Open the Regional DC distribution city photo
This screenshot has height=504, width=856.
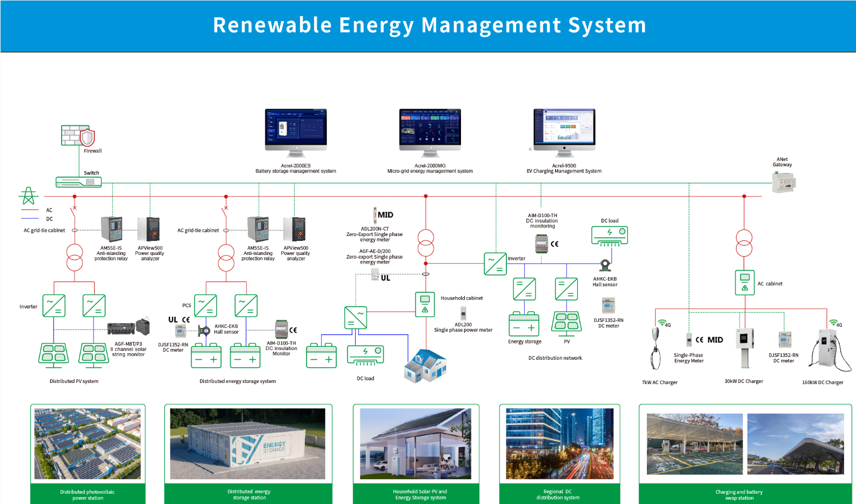[559, 443]
